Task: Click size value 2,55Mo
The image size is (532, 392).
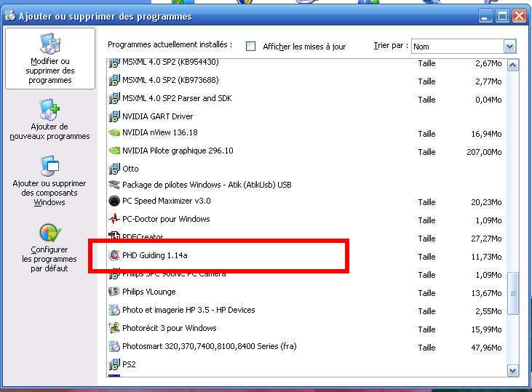Action: 488,311
